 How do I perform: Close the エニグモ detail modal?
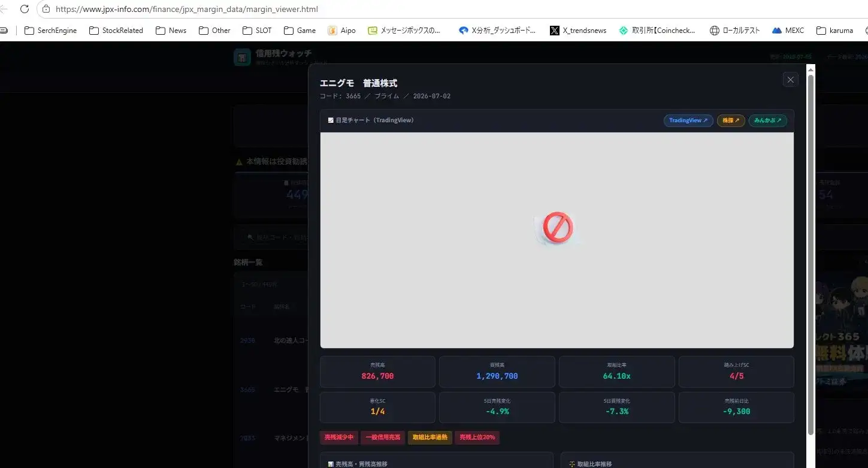790,80
